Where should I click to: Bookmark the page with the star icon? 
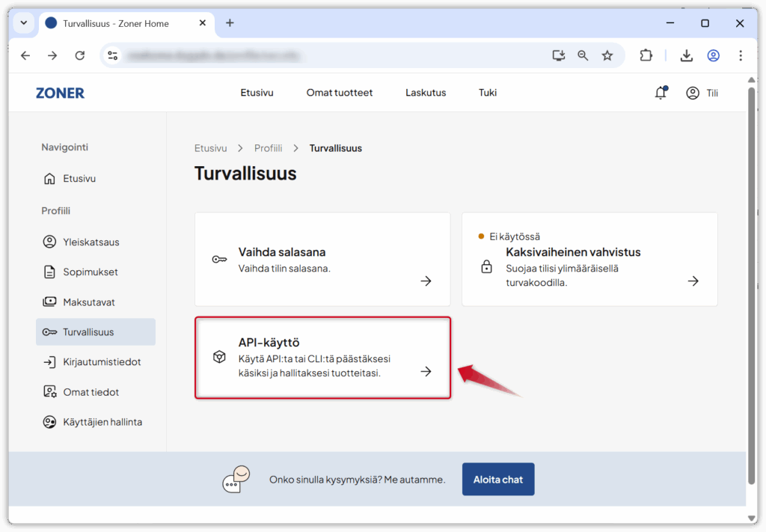click(x=607, y=55)
